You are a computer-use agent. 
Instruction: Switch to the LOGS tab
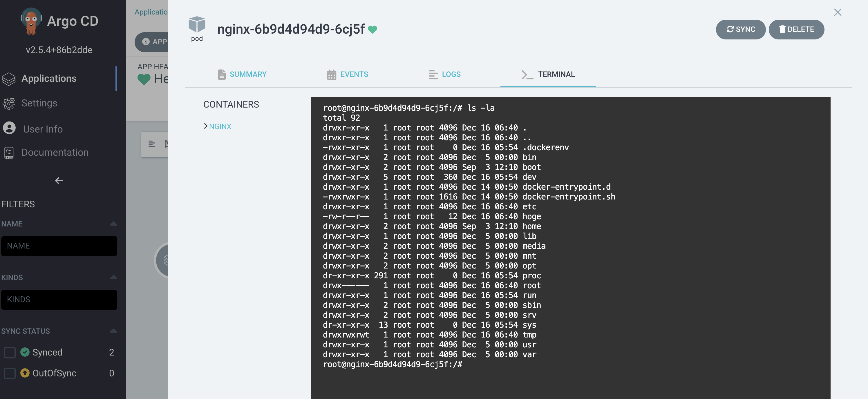[x=444, y=74]
